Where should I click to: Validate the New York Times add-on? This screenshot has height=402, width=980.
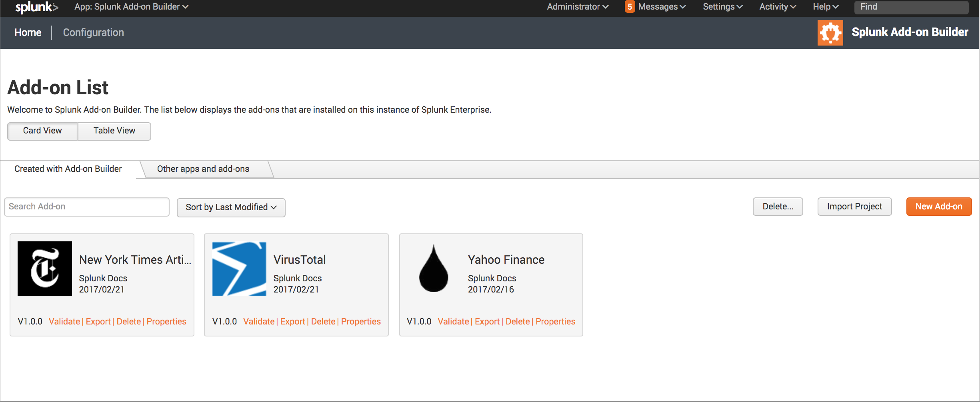pyautogui.click(x=64, y=321)
